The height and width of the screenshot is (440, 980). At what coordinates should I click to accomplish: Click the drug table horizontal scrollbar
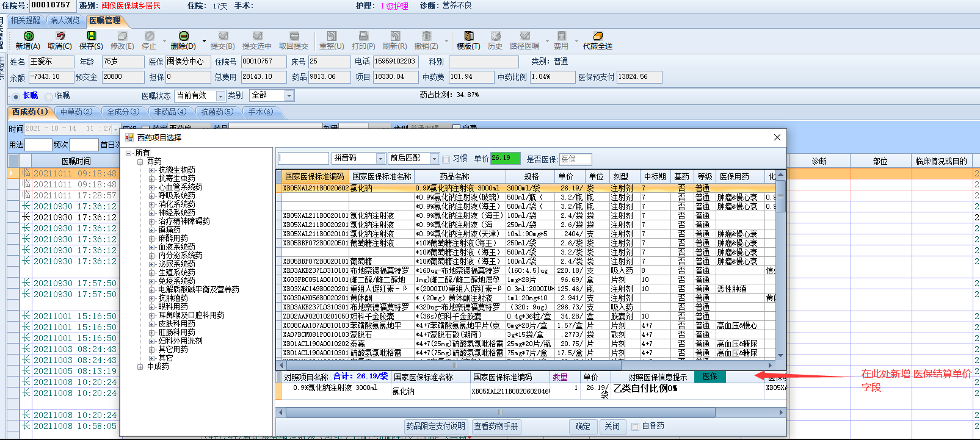click(525, 365)
